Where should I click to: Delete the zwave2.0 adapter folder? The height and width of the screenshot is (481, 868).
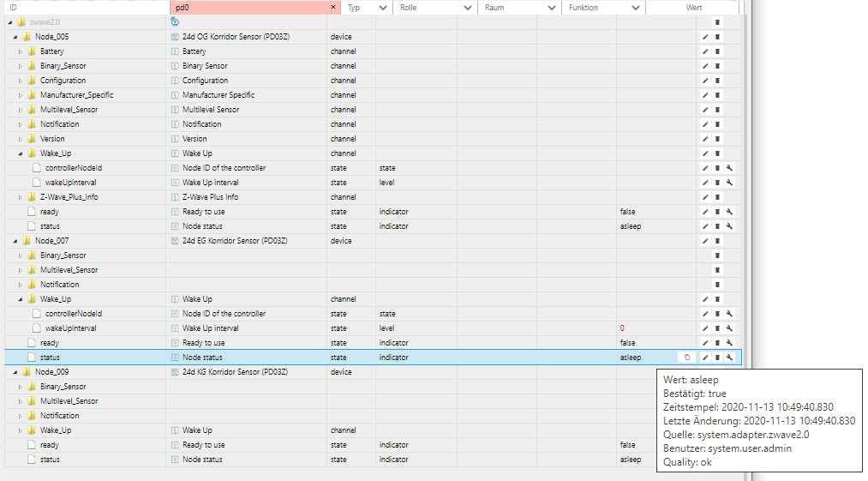pos(717,22)
